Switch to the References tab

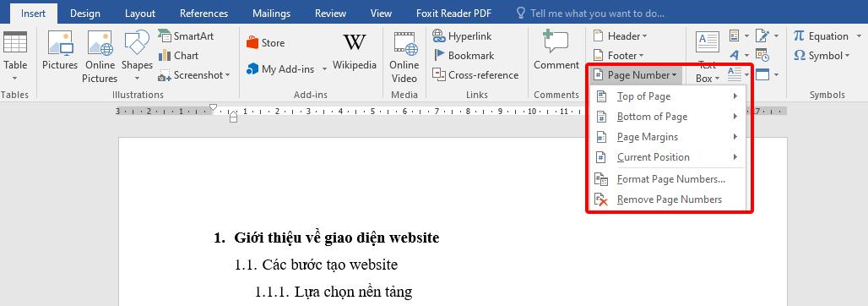203,14
